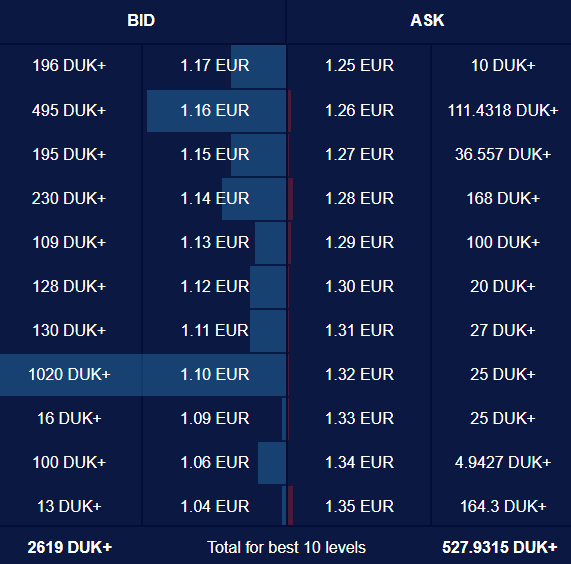Click the ASK column header
Image resolution: width=571 pixels, height=564 pixels.
pyautogui.click(x=427, y=20)
